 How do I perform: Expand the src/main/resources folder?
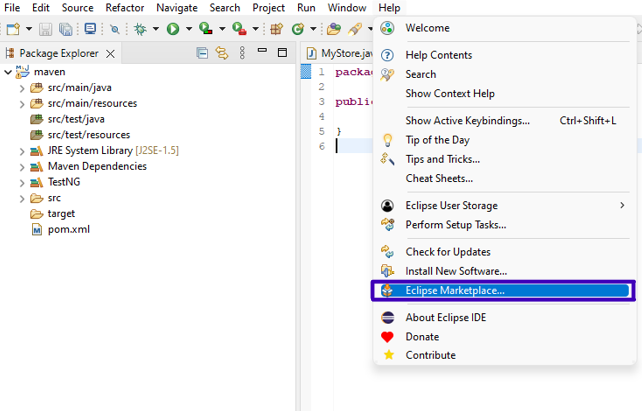tap(22, 104)
